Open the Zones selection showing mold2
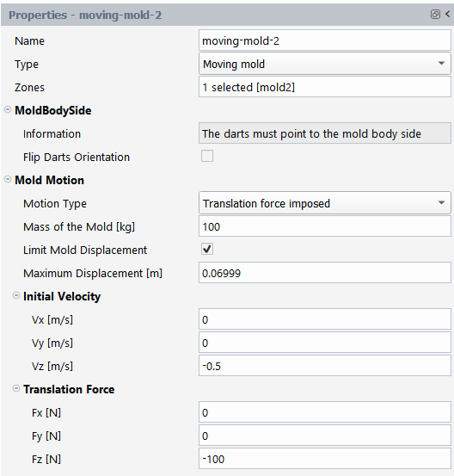This screenshot has width=454, height=476. pos(325,87)
